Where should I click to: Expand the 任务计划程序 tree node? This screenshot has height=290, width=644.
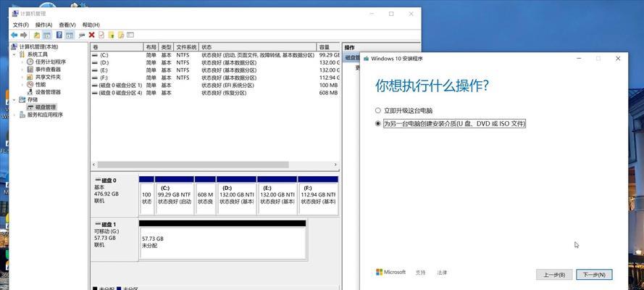coord(23,62)
